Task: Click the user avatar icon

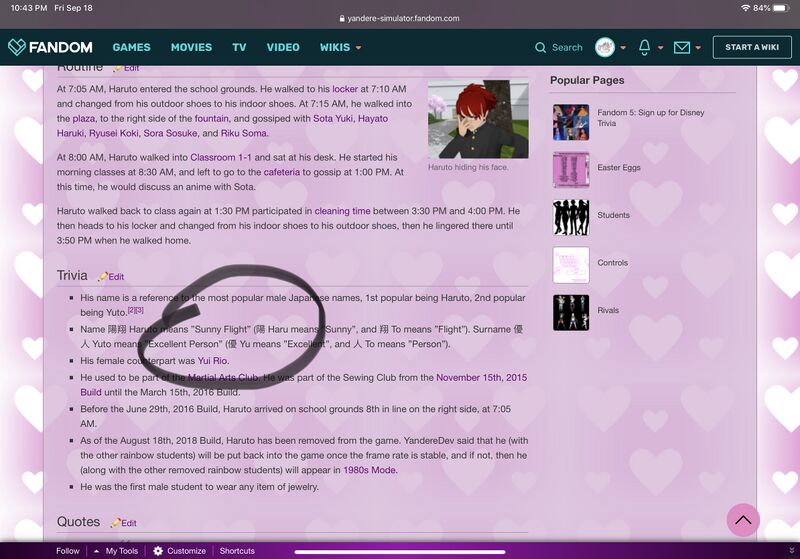Action: pos(604,47)
